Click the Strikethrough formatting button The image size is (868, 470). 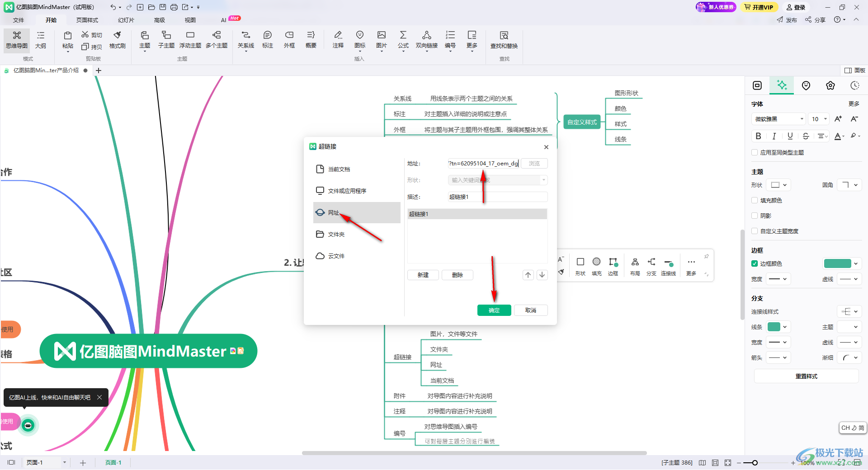coord(806,136)
